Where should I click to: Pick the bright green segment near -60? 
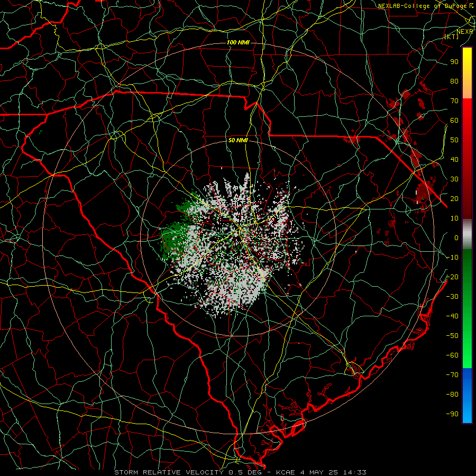pyautogui.click(x=467, y=355)
